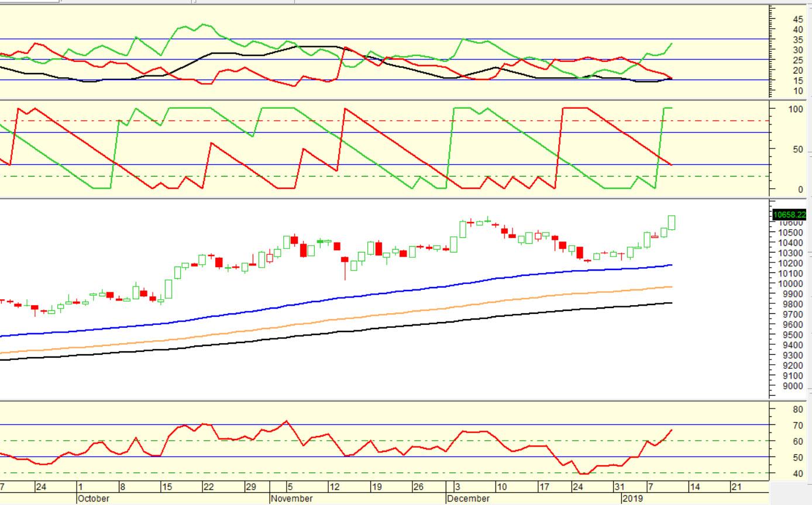Click date label 22 on time axis
The width and height of the screenshot is (812, 505).
pos(208,487)
